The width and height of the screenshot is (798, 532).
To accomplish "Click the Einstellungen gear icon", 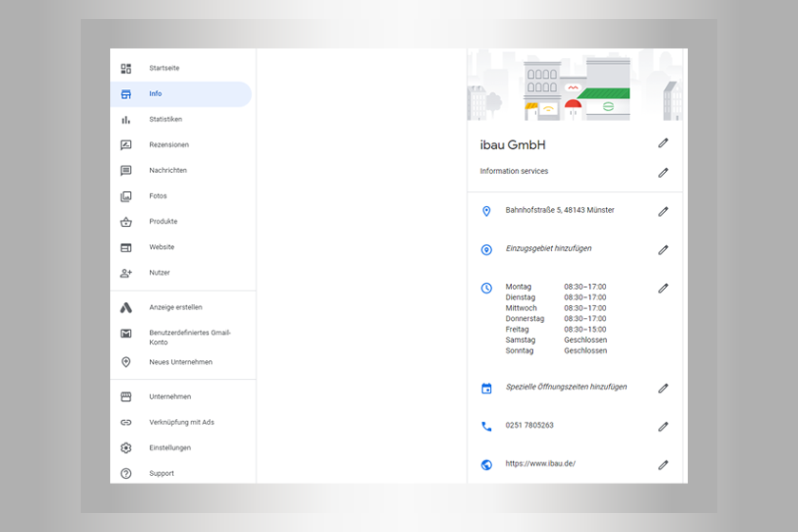I will (x=125, y=447).
